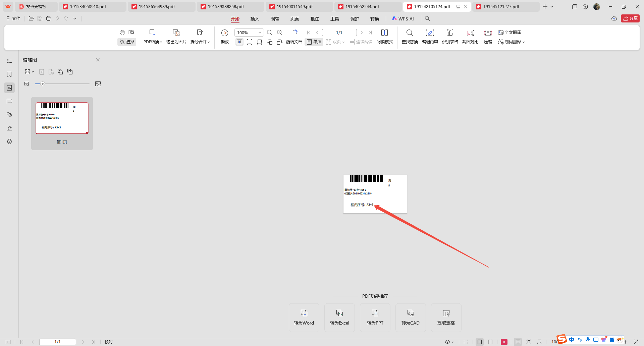Switch to the 保护 ribbon tab
Viewport: 644px width, 346px height.
(x=355, y=19)
